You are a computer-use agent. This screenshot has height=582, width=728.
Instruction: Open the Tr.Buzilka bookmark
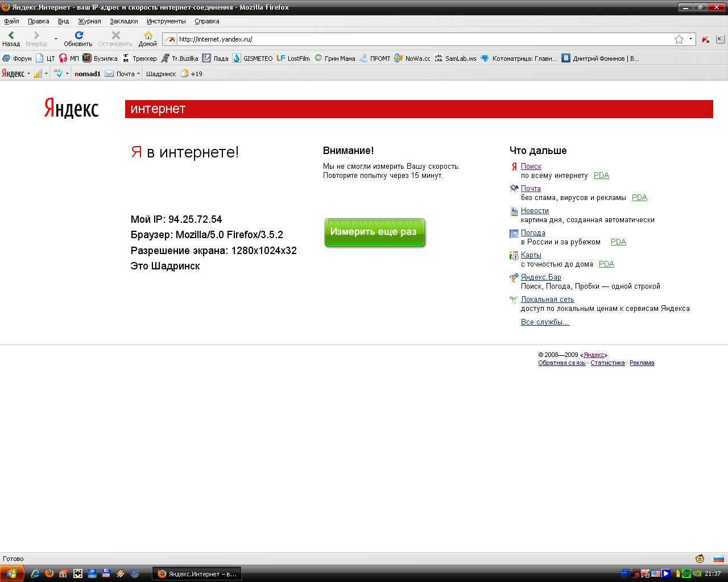tap(180, 58)
